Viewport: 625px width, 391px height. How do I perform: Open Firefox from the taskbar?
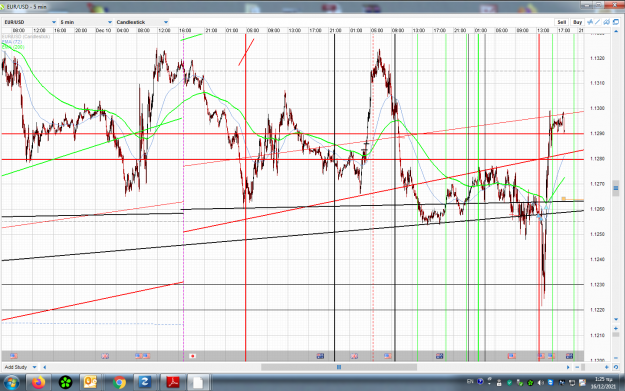(x=39, y=383)
